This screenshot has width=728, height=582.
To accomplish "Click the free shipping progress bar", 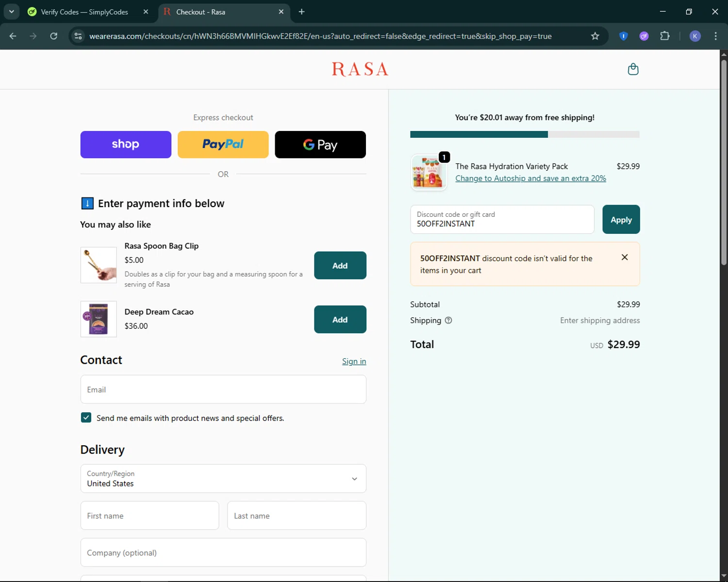I will point(525,134).
